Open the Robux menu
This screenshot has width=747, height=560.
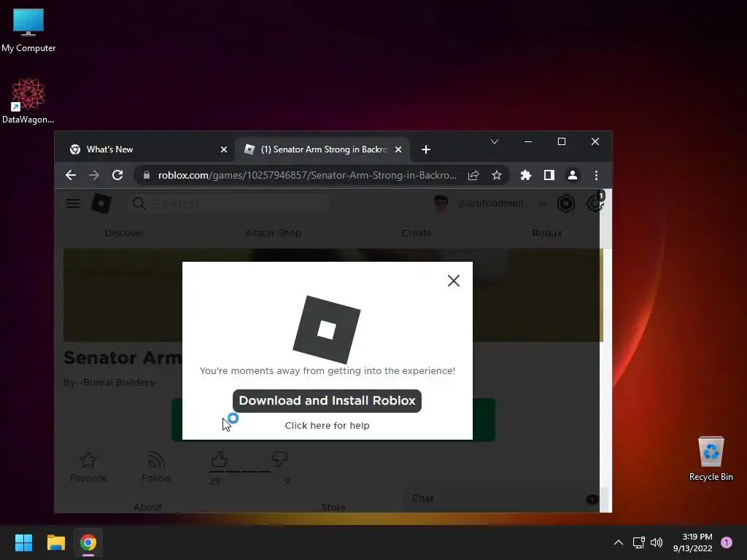pyautogui.click(x=547, y=233)
